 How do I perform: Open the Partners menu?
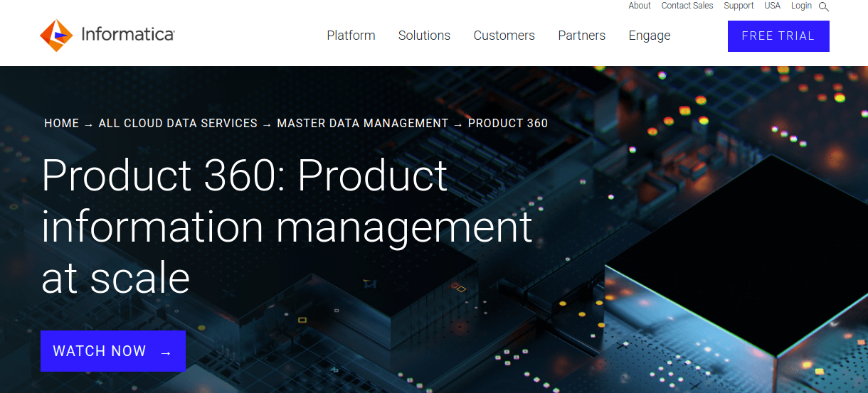pos(582,36)
